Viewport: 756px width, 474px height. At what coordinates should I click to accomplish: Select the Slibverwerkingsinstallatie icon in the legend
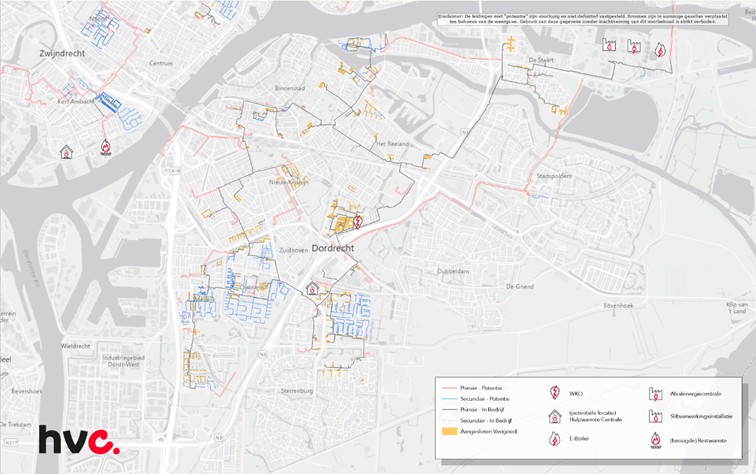click(x=655, y=416)
